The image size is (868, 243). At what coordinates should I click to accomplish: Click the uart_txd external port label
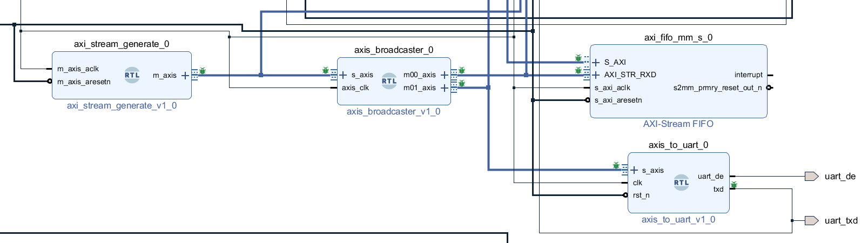point(841,220)
